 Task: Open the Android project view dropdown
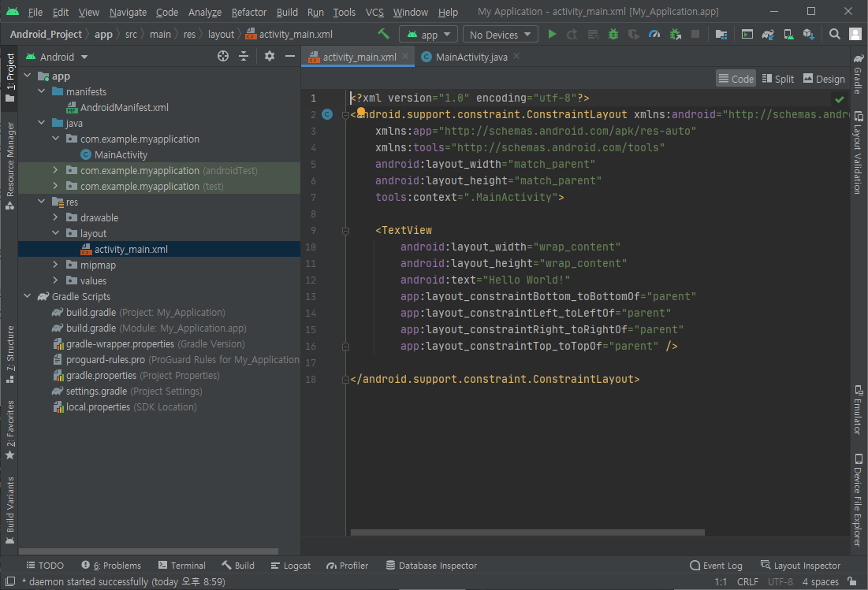click(57, 57)
